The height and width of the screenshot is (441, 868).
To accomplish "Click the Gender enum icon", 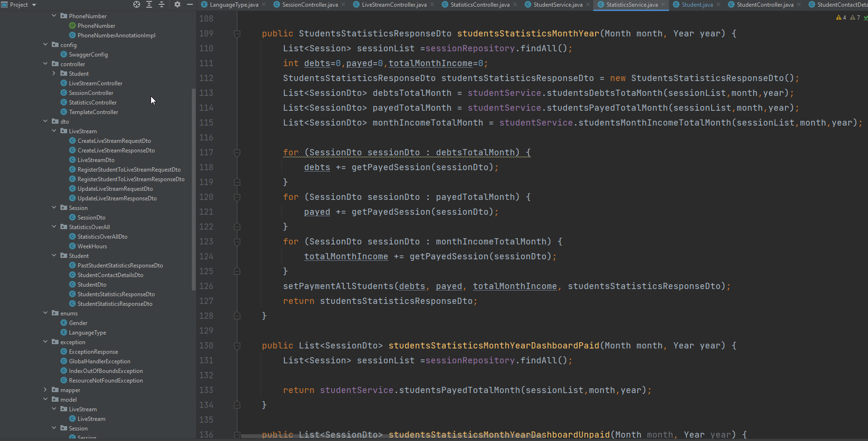I will point(64,323).
